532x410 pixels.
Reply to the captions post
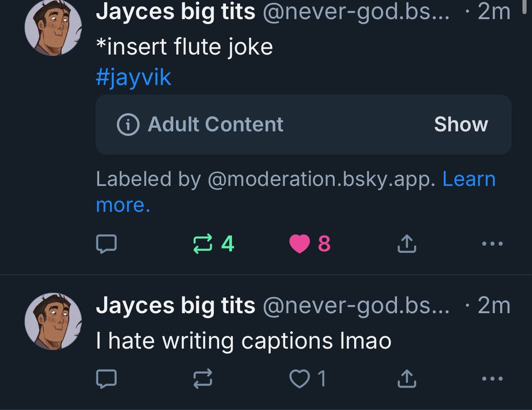[107, 379]
